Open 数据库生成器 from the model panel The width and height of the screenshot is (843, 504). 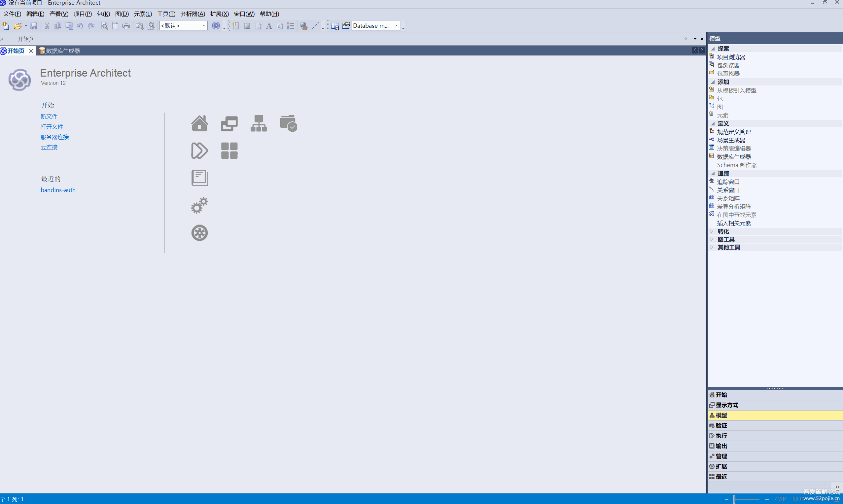[x=734, y=157]
